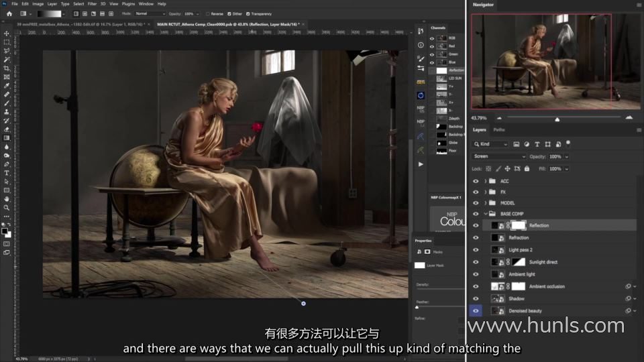Screen dimensions: 644x362
Task: Select the Hand tool
Action: (7, 198)
